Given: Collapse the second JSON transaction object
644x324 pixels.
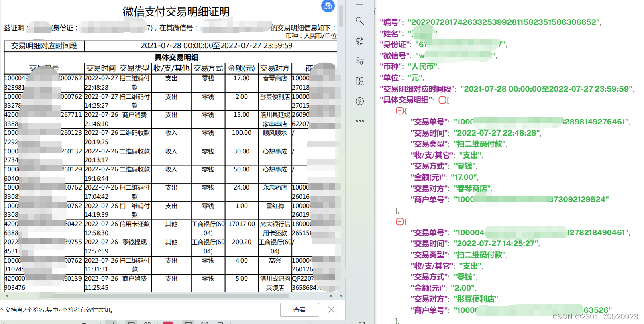Looking at the screenshot, I should tap(399, 222).
